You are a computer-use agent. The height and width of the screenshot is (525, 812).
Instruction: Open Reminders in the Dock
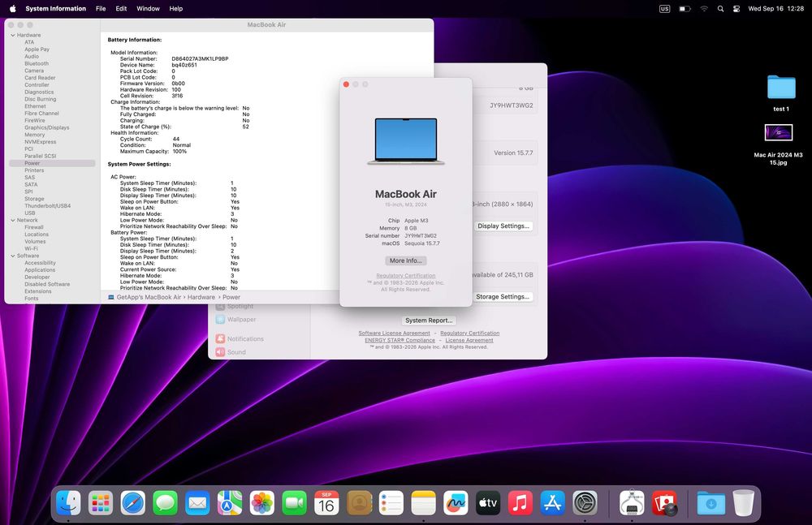pos(391,502)
